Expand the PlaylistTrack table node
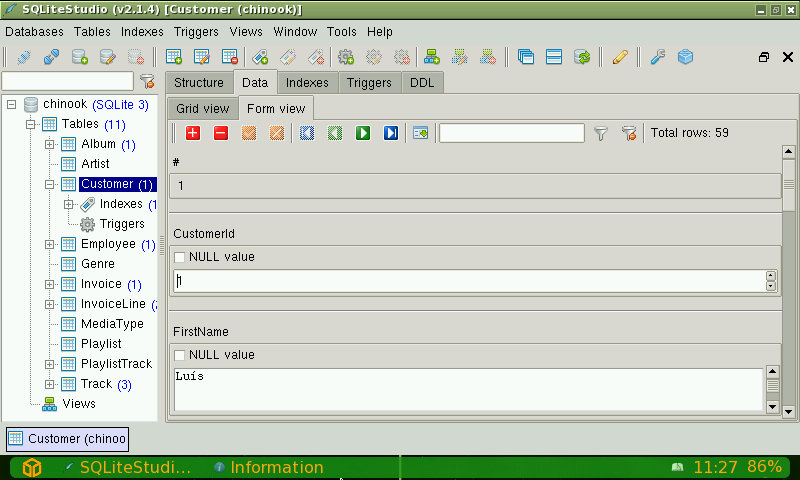 pos(49,364)
